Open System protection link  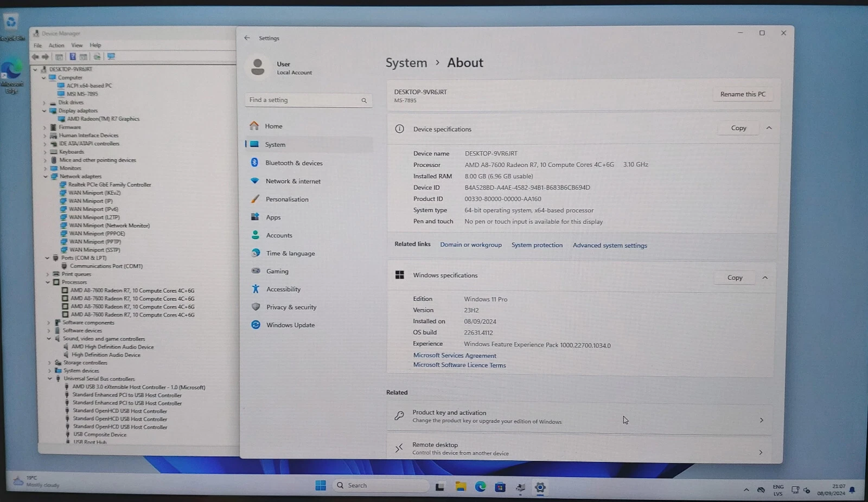coord(537,245)
